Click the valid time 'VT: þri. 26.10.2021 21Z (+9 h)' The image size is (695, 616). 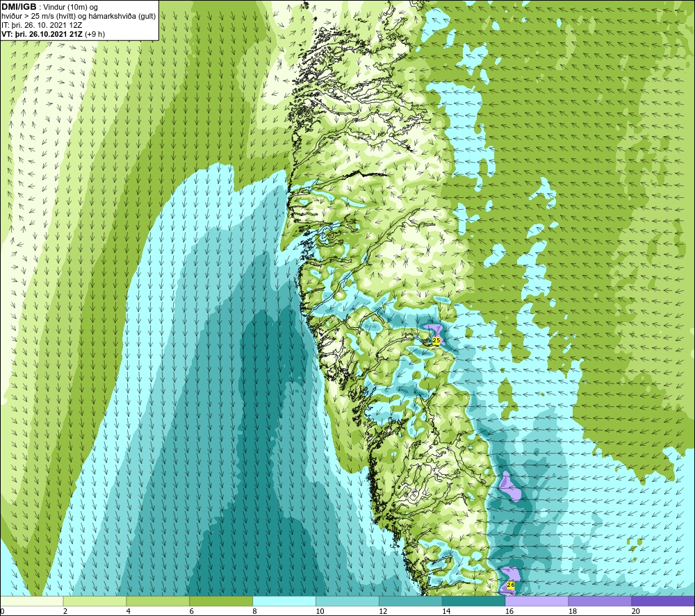54,34
